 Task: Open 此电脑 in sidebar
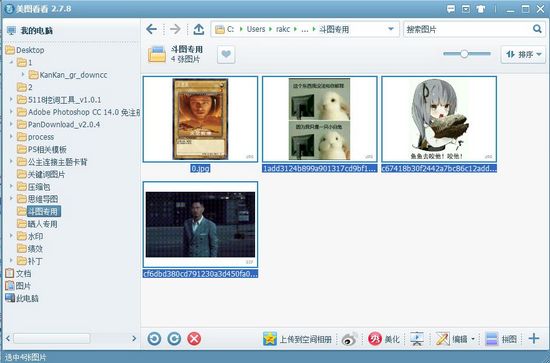pyautogui.click(x=22, y=298)
